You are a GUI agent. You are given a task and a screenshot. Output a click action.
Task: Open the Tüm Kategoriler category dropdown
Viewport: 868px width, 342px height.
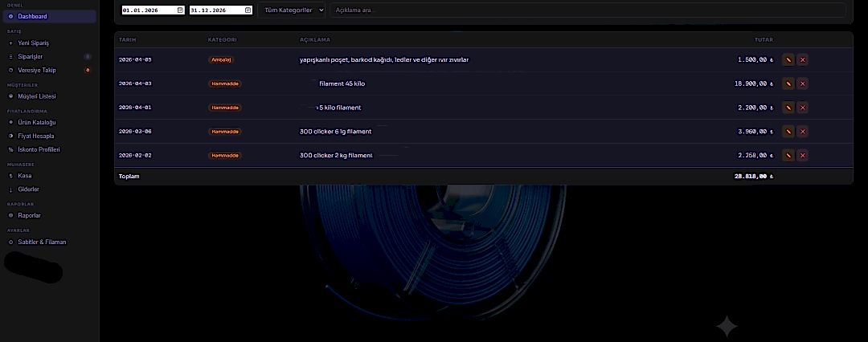pyautogui.click(x=291, y=10)
